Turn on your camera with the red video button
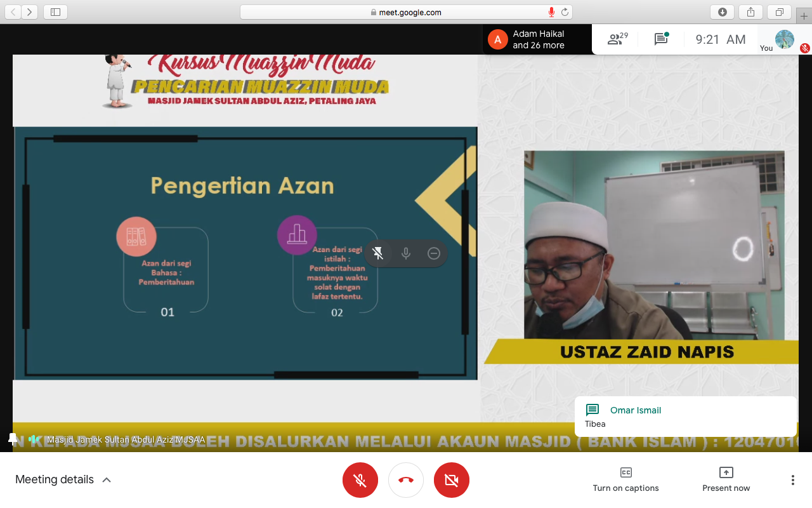The image size is (812, 508). (452, 480)
